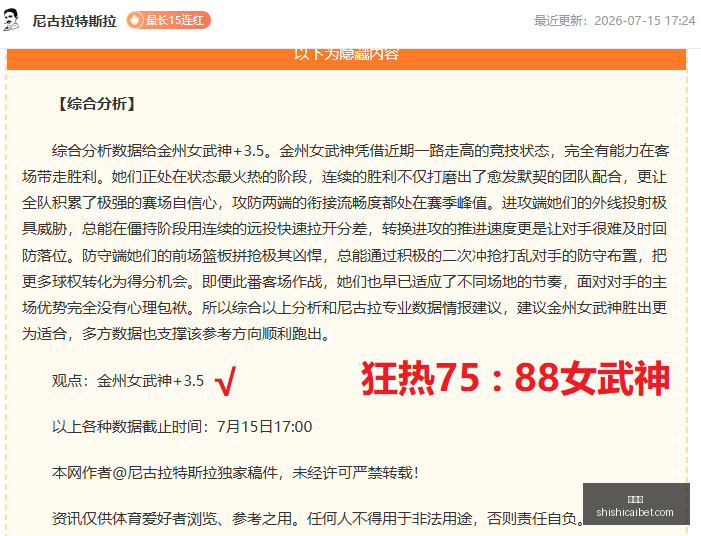
Task: Select the text line beginning 场优势完全没有心理包袱
Action: pyautogui.click(x=345, y=308)
